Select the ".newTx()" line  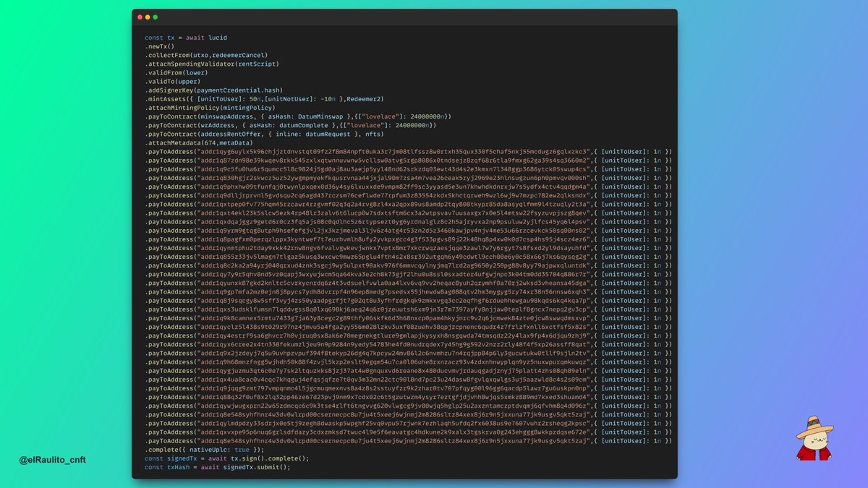[159, 46]
